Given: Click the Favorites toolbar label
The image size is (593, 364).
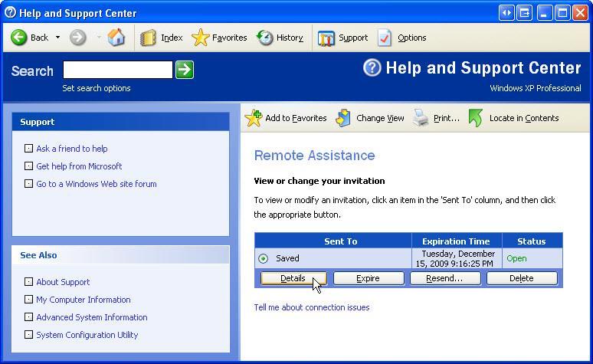Looking at the screenshot, I should click(229, 38).
